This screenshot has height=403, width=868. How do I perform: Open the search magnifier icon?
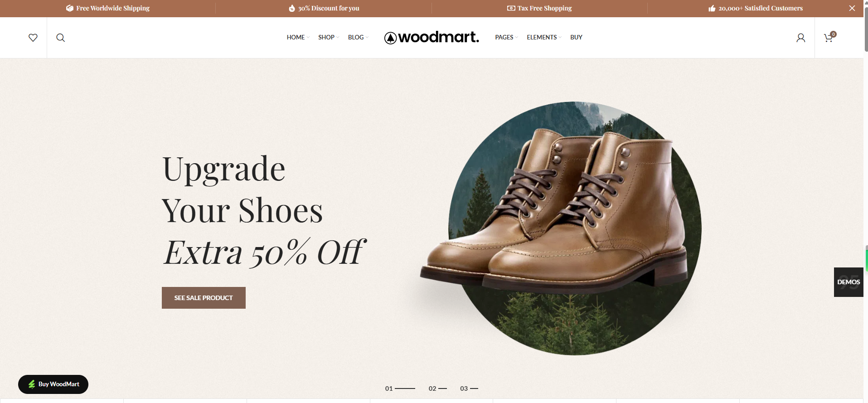pos(60,38)
